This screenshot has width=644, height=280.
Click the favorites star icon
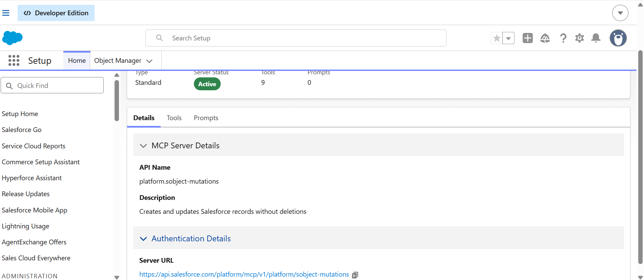pyautogui.click(x=497, y=38)
